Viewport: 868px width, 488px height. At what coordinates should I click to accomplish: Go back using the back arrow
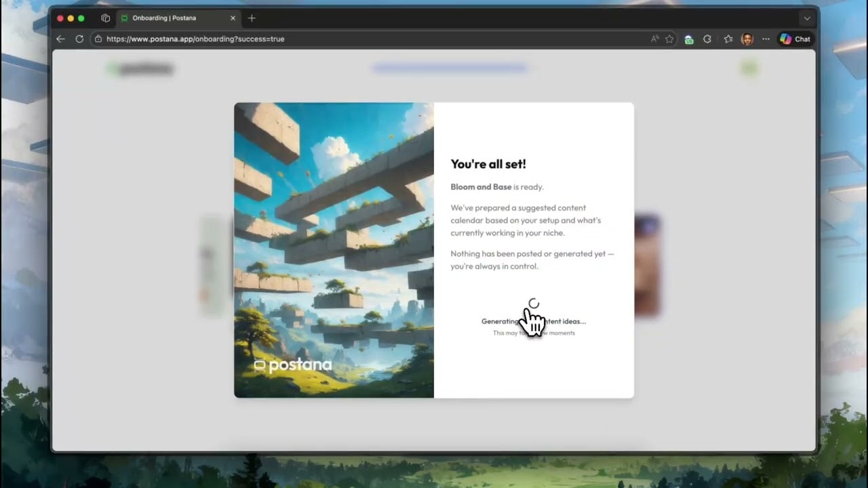point(60,39)
